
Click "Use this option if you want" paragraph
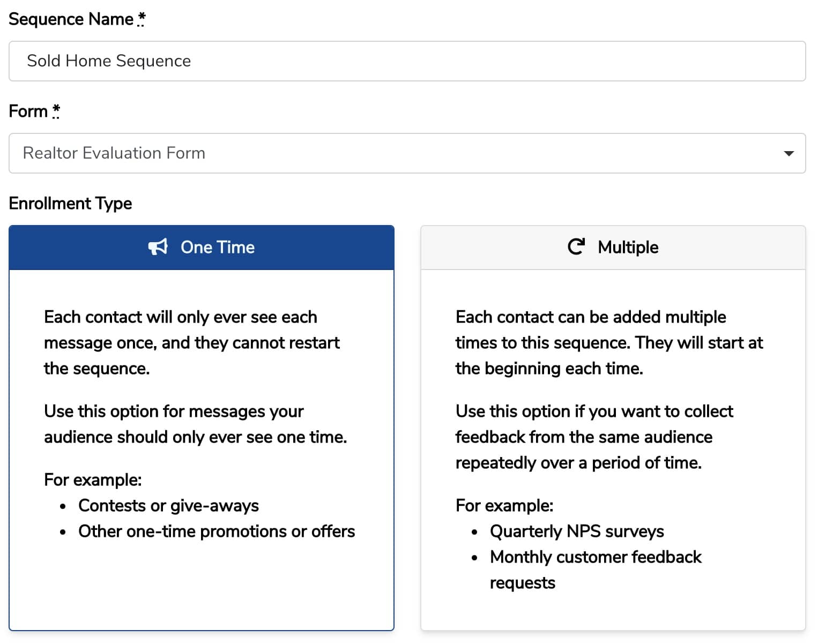[x=594, y=437]
